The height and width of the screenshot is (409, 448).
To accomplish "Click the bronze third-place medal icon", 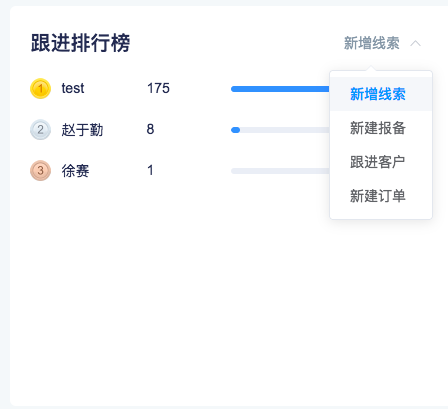I will [40, 171].
